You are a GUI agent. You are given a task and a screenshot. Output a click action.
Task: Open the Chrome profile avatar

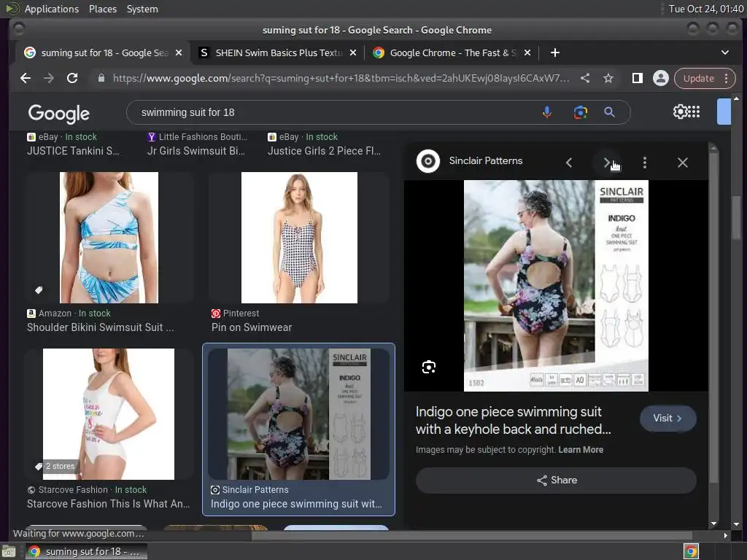coord(661,78)
